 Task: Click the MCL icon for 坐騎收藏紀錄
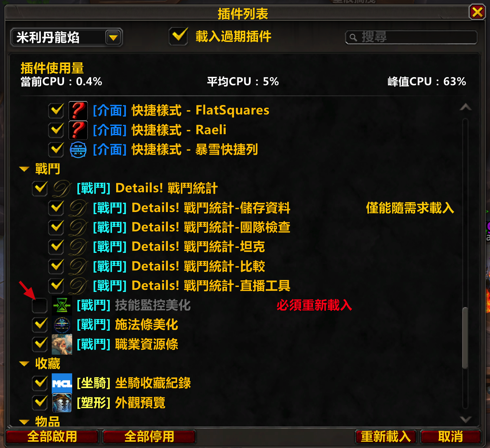(x=62, y=383)
